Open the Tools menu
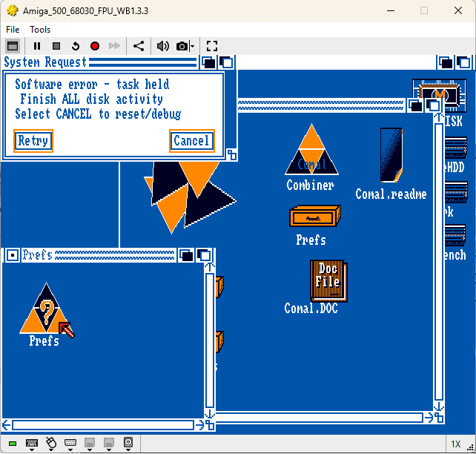 [x=40, y=30]
